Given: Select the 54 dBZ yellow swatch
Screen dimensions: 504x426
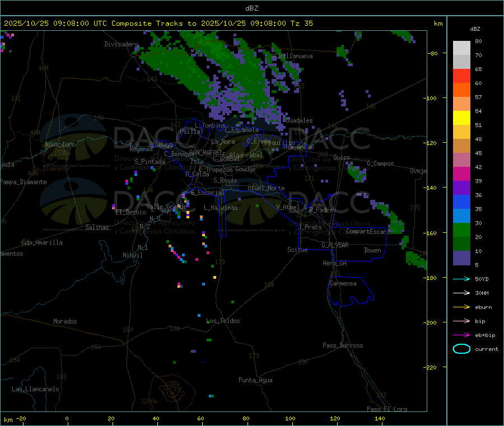Looking at the screenshot, I should click(x=461, y=118).
